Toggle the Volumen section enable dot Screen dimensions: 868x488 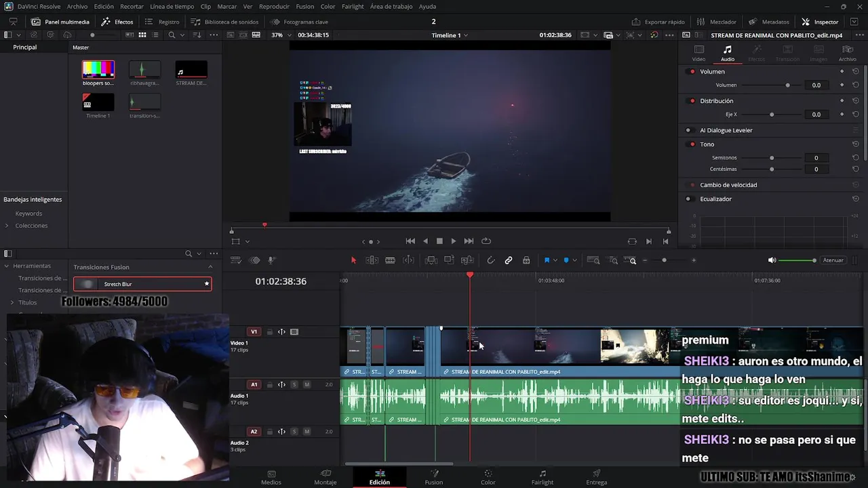(x=692, y=71)
